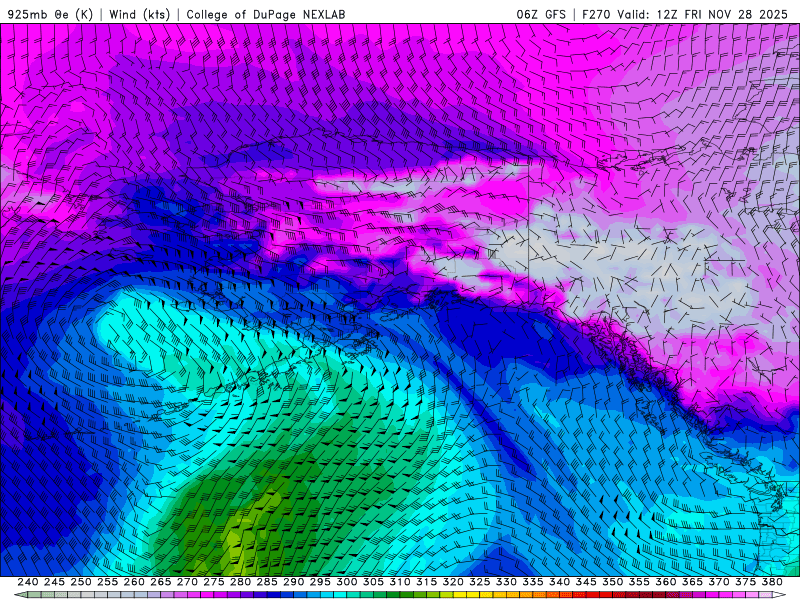
Task: Click 'Valid: 12Z FRI NOV 28 2025' text
Action: (703, 14)
